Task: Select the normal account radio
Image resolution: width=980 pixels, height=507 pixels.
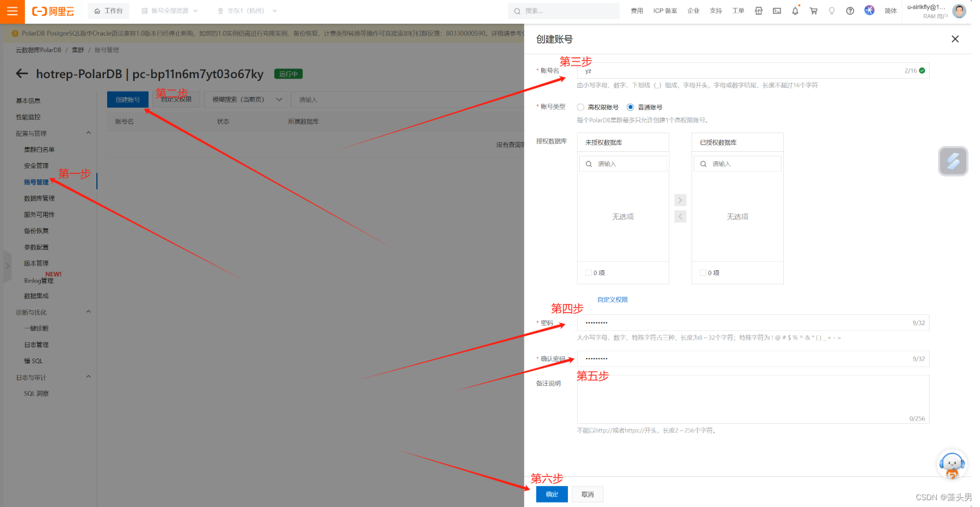Action: pyautogui.click(x=630, y=107)
